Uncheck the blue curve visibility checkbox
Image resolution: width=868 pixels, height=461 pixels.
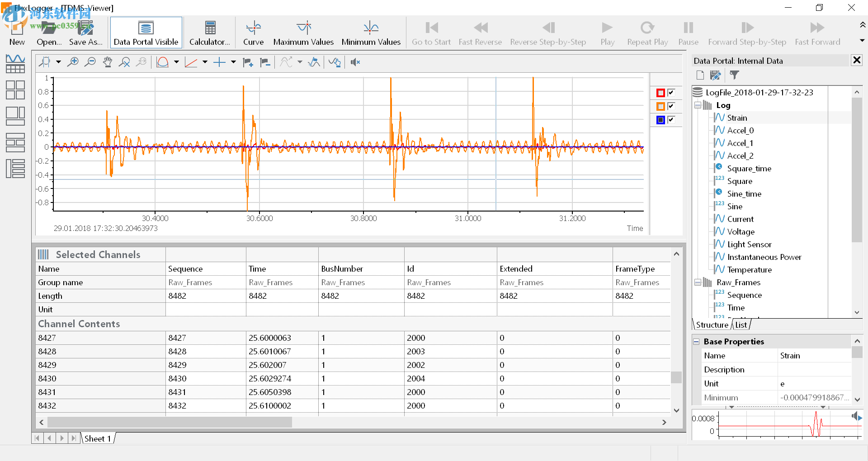671,120
